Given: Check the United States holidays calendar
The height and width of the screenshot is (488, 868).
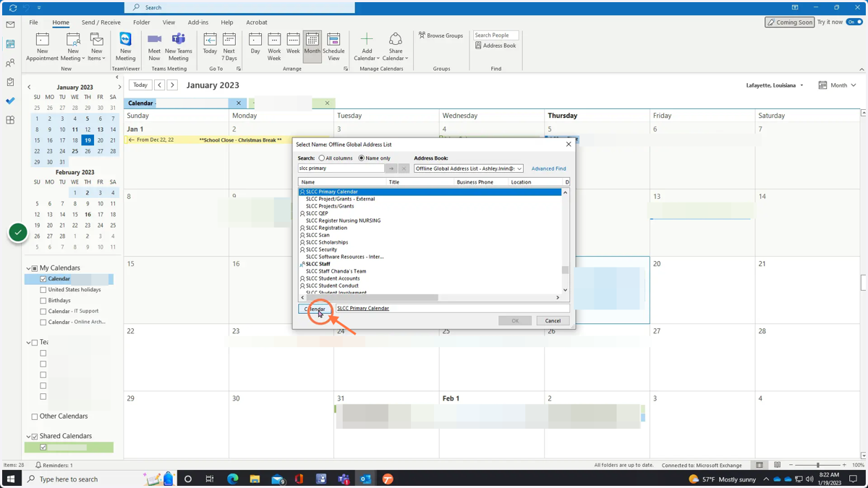Looking at the screenshot, I should (43, 290).
